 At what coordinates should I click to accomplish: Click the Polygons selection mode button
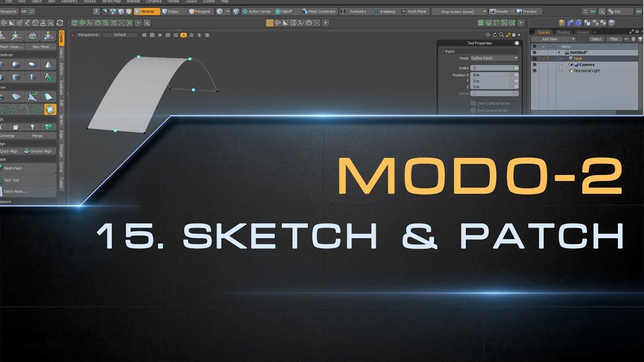pos(199,11)
